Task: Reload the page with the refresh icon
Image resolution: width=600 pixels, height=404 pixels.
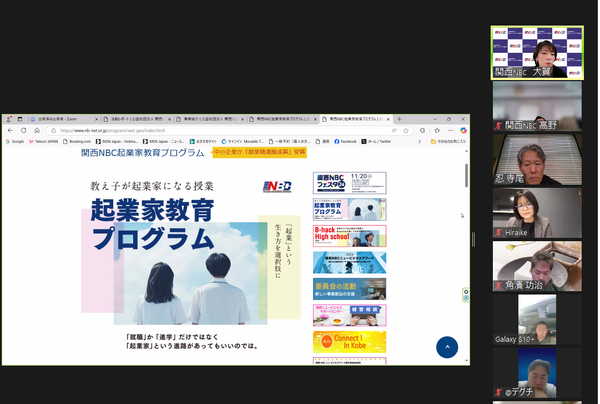Action: coord(24,130)
